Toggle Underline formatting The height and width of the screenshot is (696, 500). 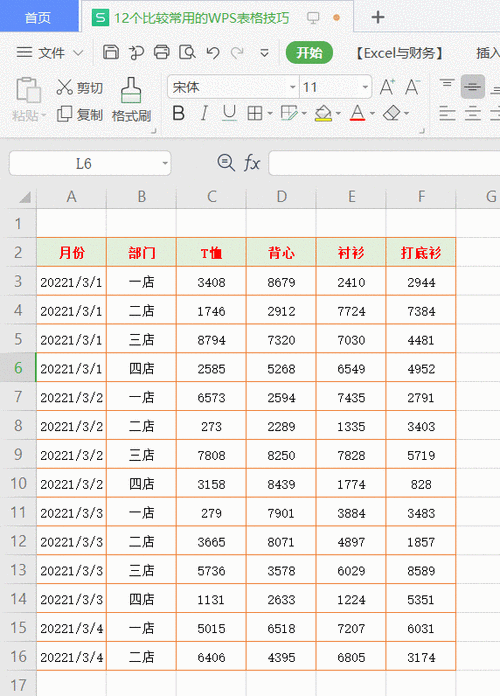click(229, 114)
